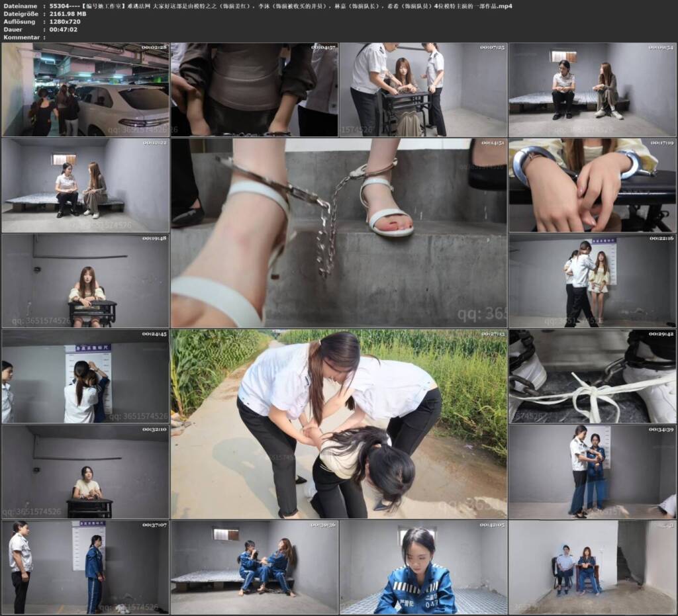
Task: Select the frame stamped 00:04:57
Action: pos(254,90)
